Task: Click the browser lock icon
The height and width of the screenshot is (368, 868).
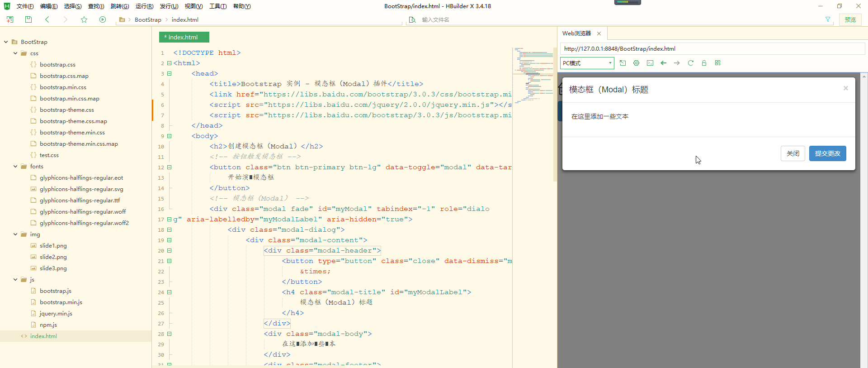Action: pos(704,63)
